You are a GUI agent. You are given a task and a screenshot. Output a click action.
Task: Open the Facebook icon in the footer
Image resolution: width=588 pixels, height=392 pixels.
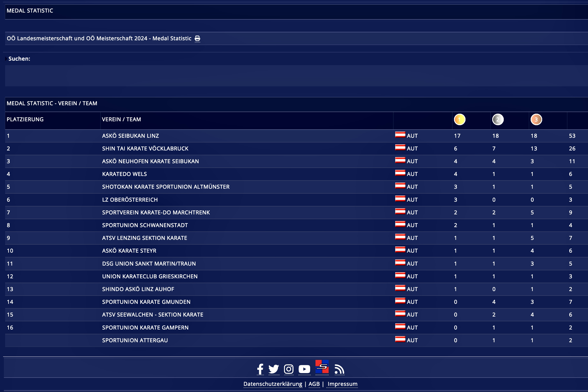pos(260,369)
